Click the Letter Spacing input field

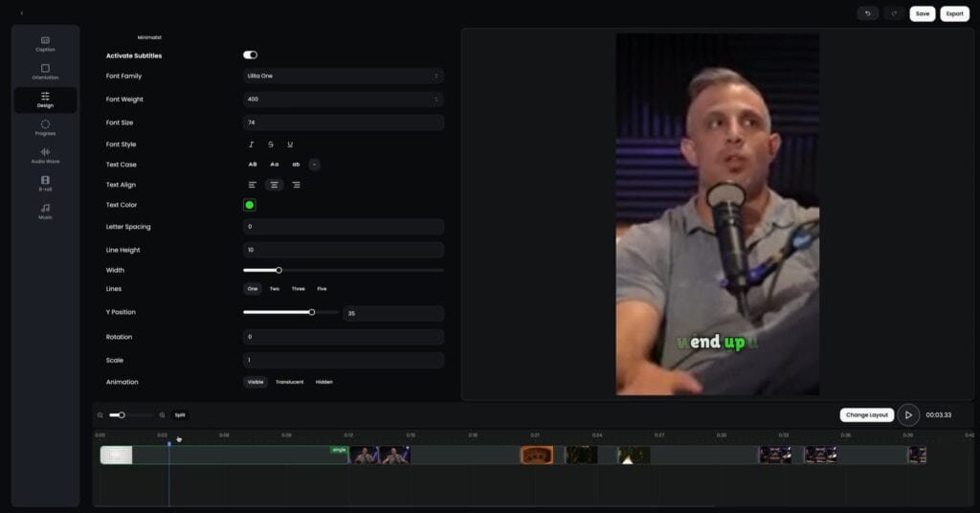pos(344,227)
